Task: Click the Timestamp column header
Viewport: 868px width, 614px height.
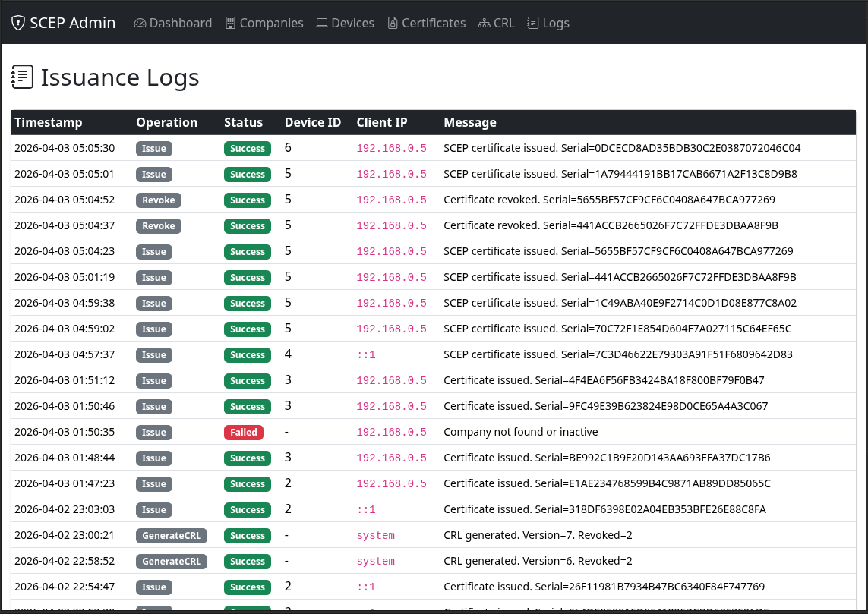Action: click(48, 122)
